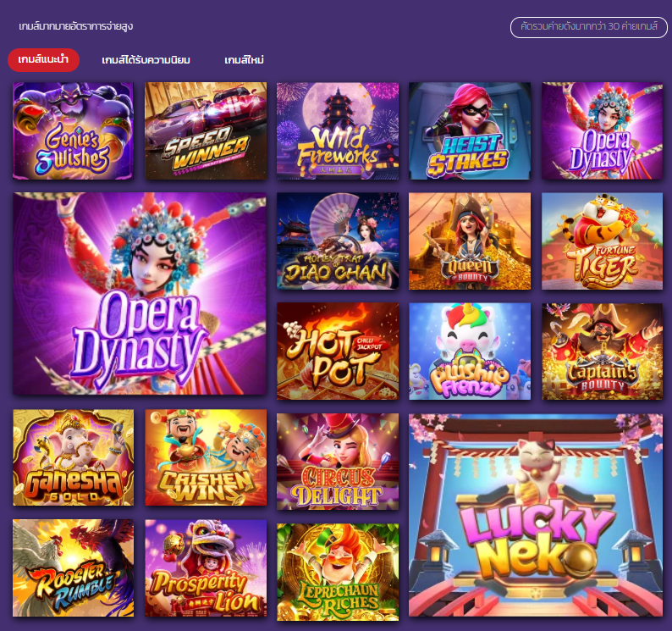
Task: Switch to the เกมส์ใหม่ tab
Action: tap(245, 60)
